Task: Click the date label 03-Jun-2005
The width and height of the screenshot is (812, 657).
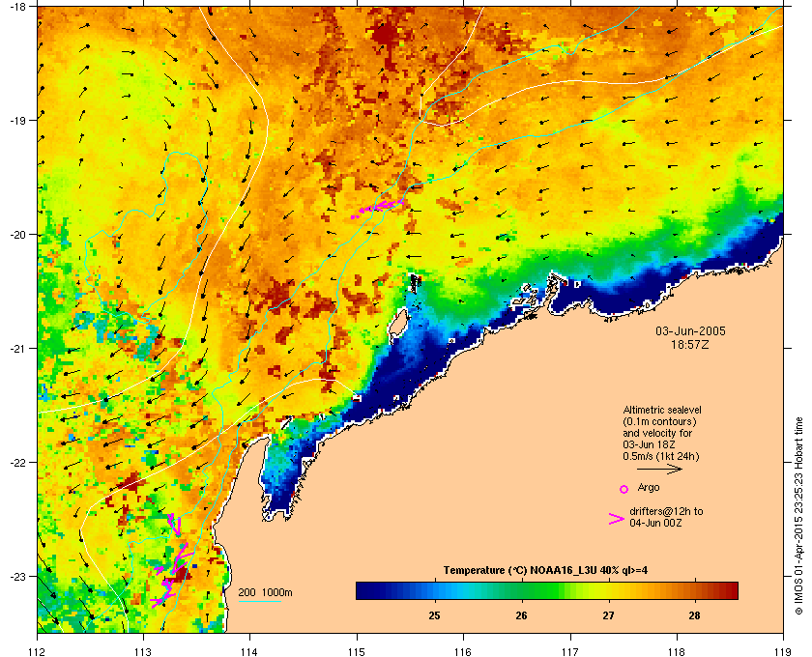Action: tap(690, 331)
